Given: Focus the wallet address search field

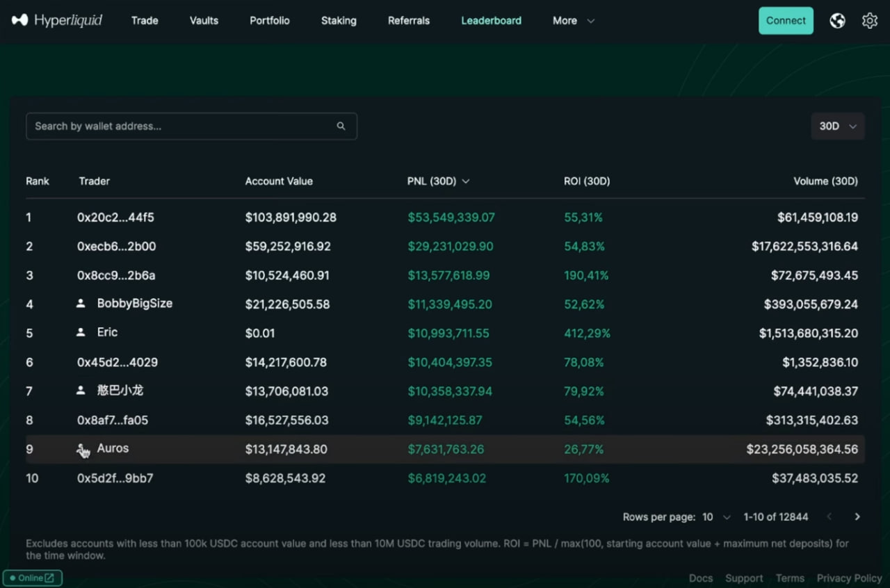Looking at the screenshot, I should (181, 126).
